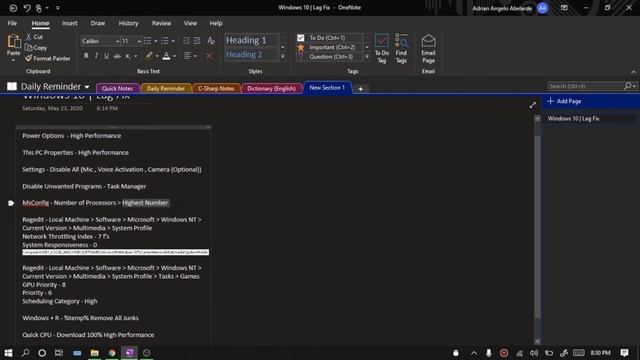640x360 pixels.
Task: Open Find Tags
Action: coord(401,49)
